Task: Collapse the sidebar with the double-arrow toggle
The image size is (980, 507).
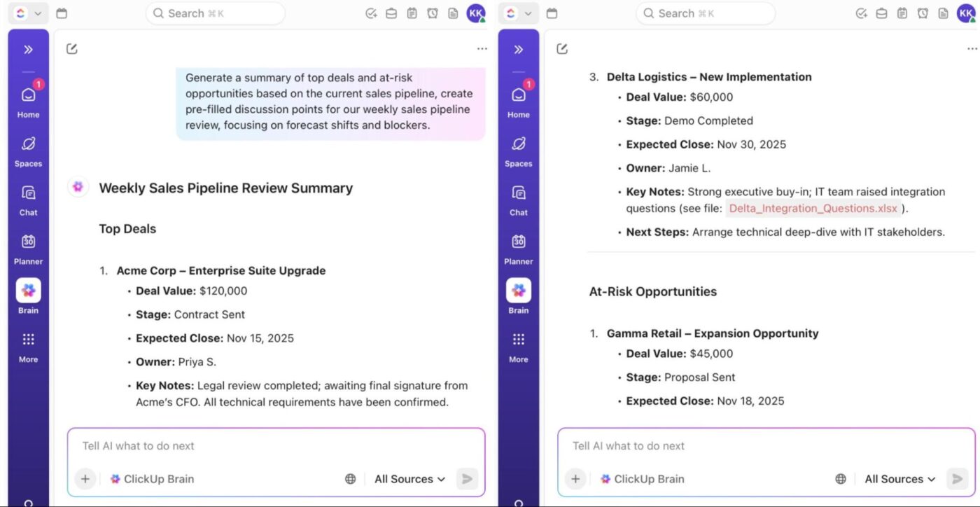Action: tap(28, 49)
